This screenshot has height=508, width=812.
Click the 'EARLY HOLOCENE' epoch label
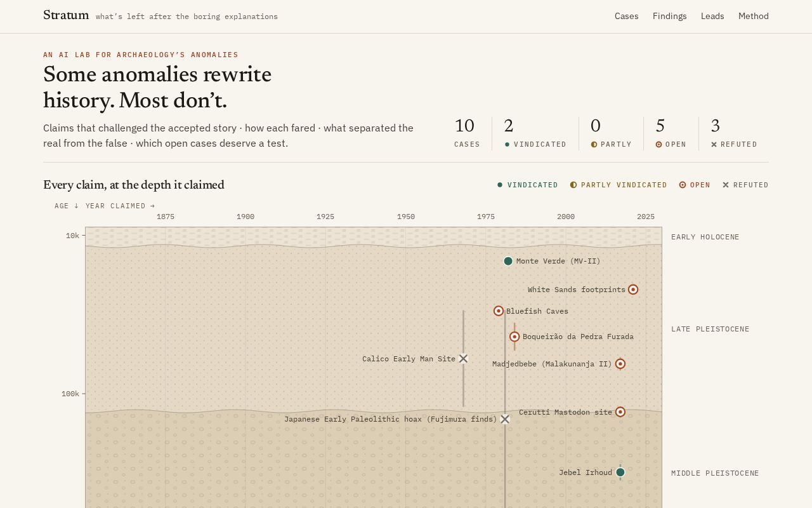[705, 237]
